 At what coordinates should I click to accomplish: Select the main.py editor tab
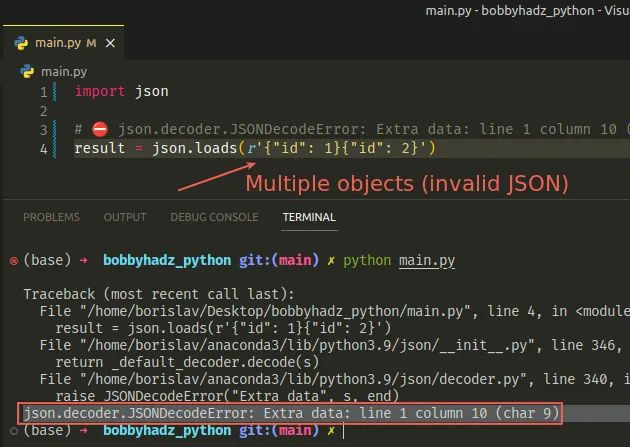(x=63, y=43)
